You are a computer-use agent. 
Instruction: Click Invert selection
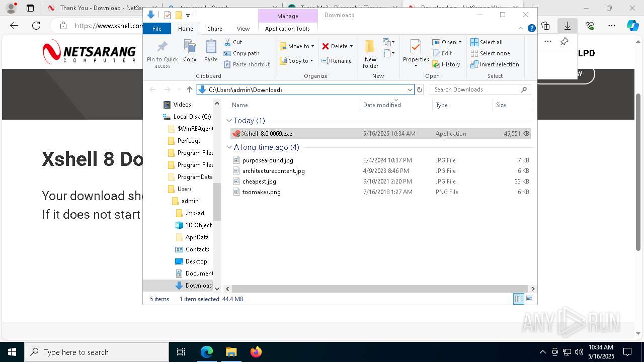[495, 64]
